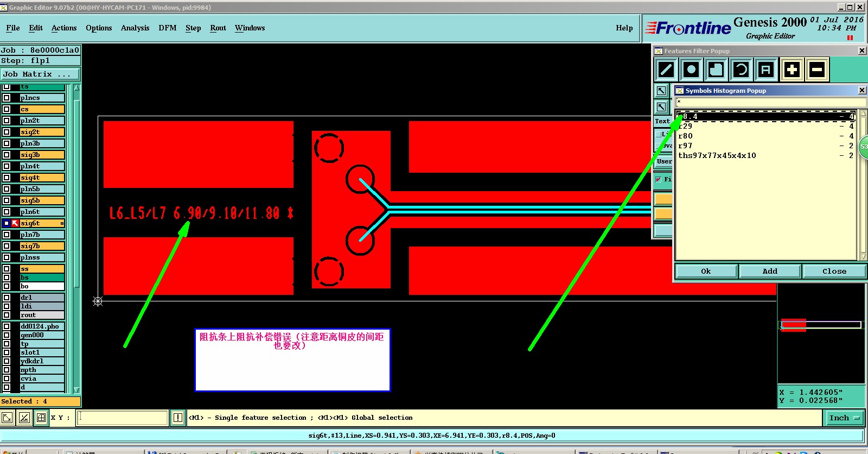This screenshot has width=868, height=454.
Task: Toggle display of rout layer
Action: (7, 315)
